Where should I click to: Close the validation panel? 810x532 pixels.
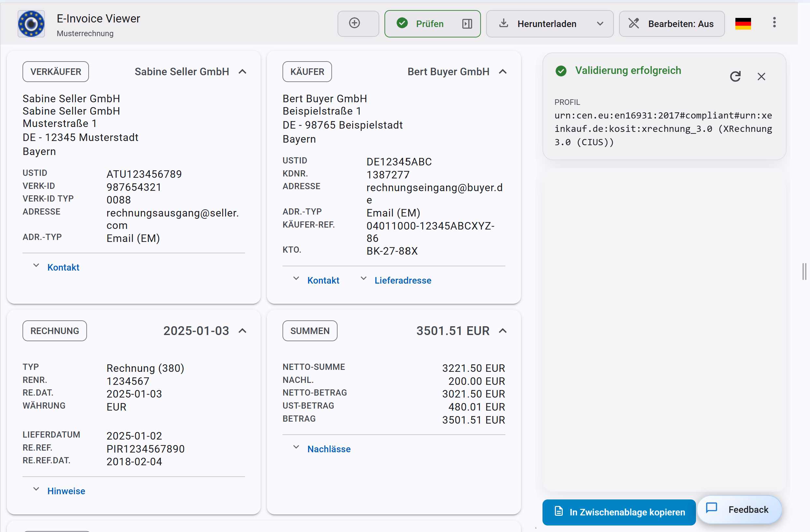(x=761, y=77)
